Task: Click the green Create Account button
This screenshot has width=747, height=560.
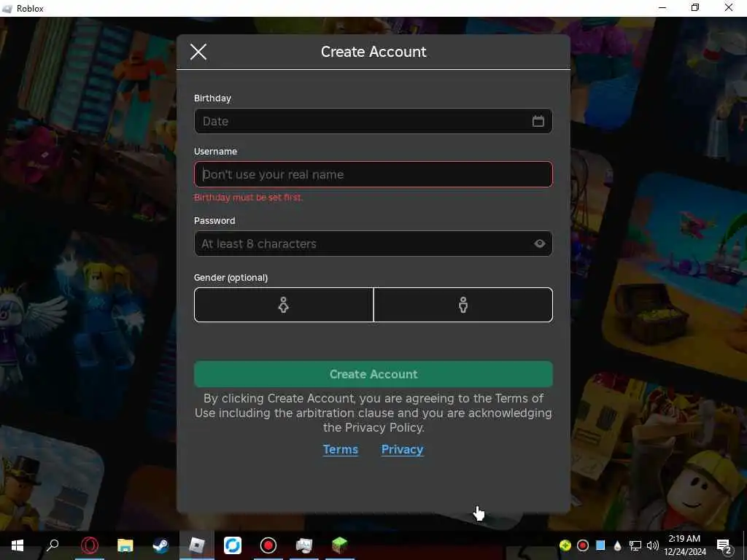Action: click(x=373, y=374)
